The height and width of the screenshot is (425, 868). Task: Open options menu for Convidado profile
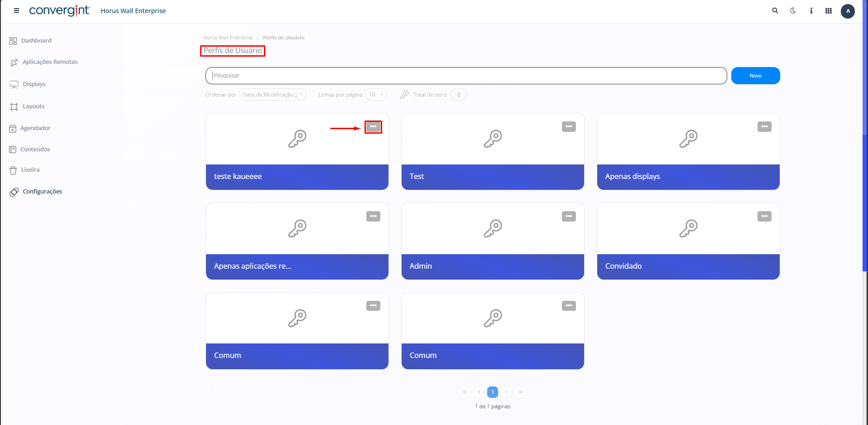point(764,217)
